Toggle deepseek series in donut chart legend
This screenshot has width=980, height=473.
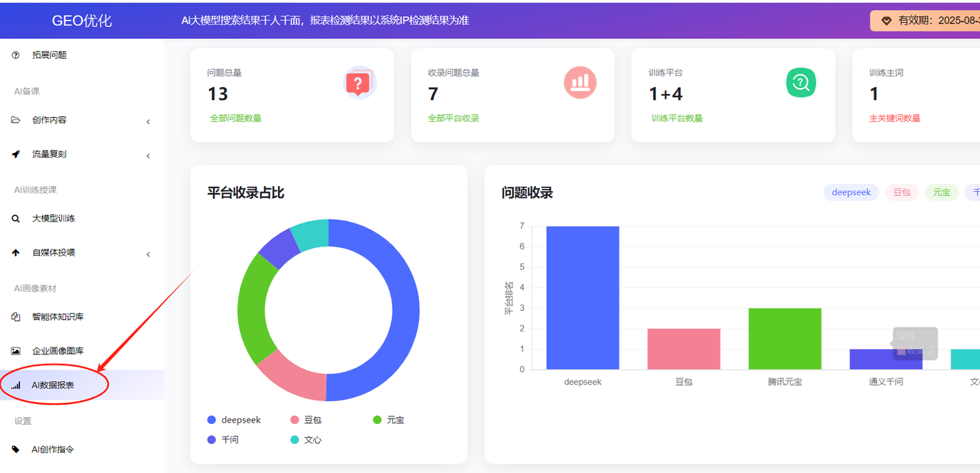pyautogui.click(x=234, y=420)
